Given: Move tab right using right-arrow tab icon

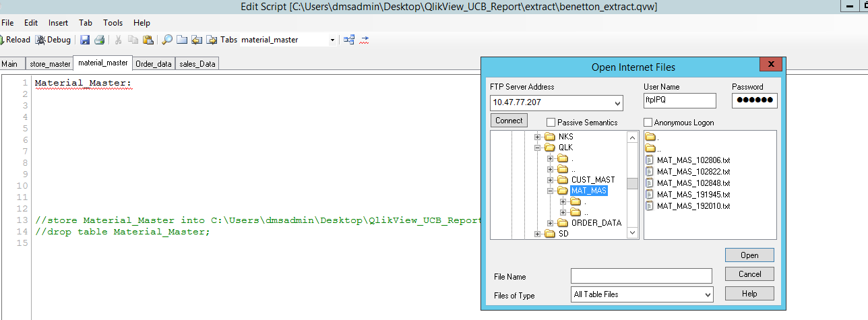Looking at the screenshot, I should 212,40.
